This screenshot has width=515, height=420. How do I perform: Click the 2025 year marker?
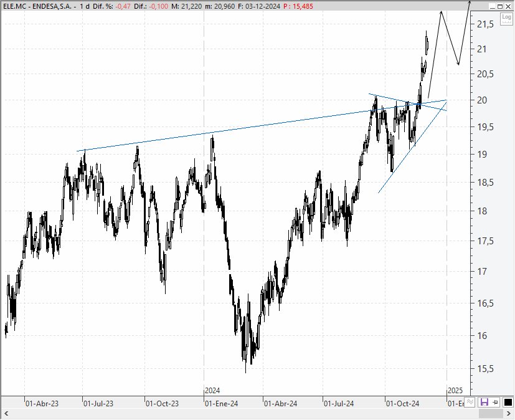(455, 391)
